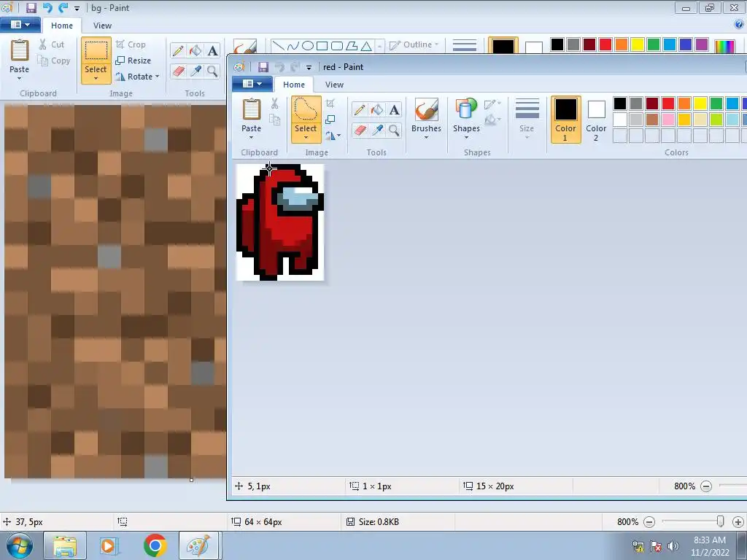The height and width of the screenshot is (560, 747).
Task: Click the Crop icon in red Paint window
Action: 330,104
